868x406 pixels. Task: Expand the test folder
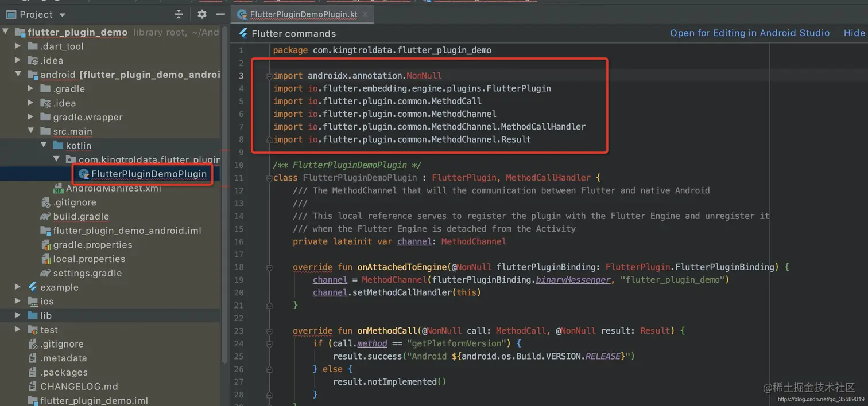click(x=18, y=330)
